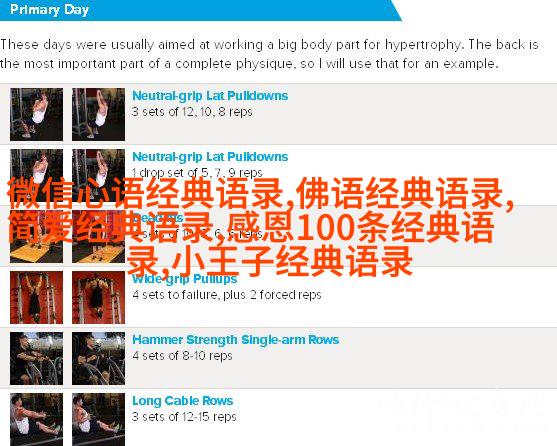Click second thumbnail of Wide-grip Pullups row

click(98, 298)
